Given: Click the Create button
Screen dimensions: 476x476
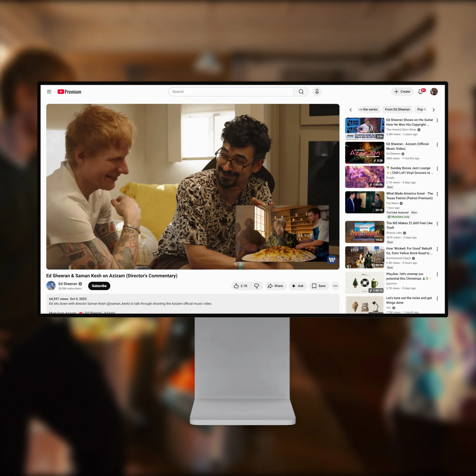Looking at the screenshot, I should (x=402, y=92).
